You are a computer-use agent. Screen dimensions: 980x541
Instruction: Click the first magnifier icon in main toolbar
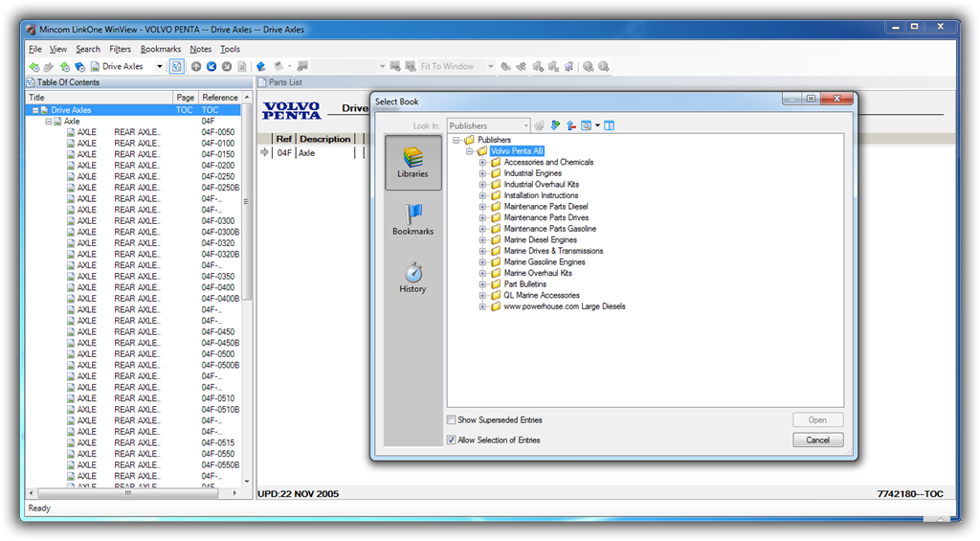pos(589,66)
